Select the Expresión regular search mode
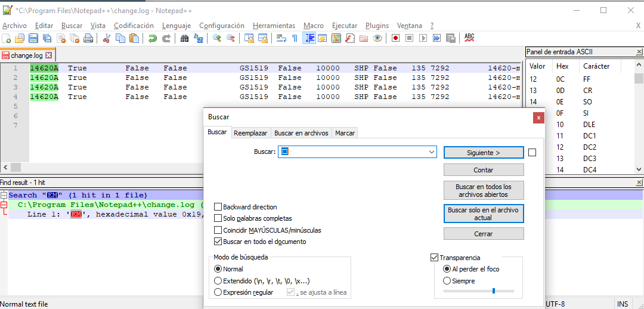Screen dimensions: 644x309 (218, 292)
